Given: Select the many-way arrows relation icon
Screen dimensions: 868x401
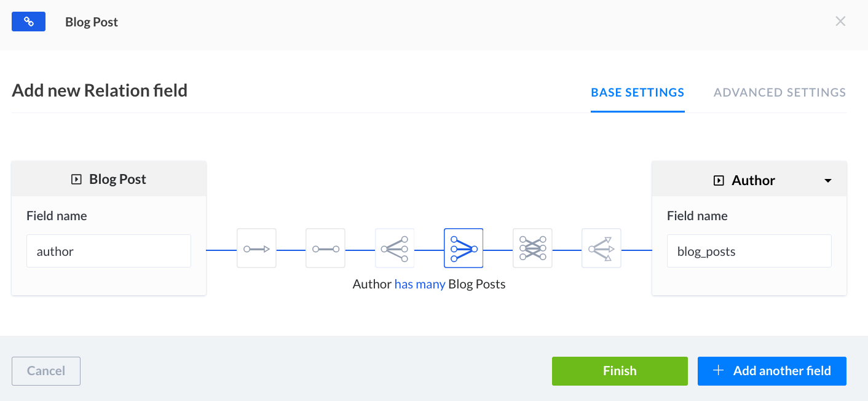Looking at the screenshot, I should 601,248.
